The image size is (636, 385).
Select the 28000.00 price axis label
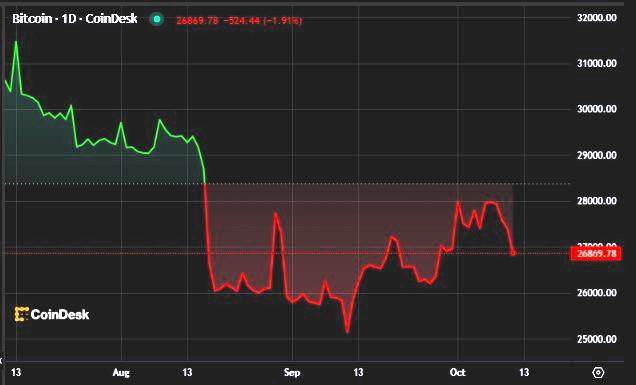tap(597, 201)
